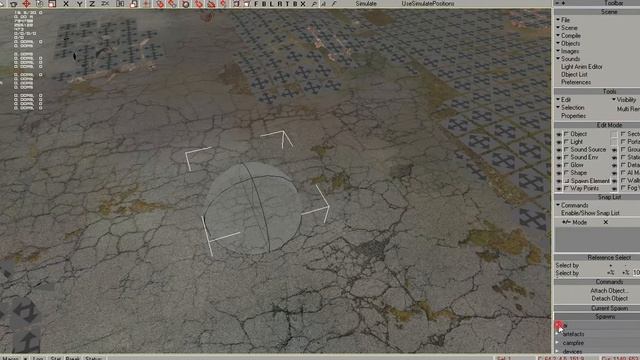Screen dimensions: 640x360
Task: Click Enable/Show Snap List
Action: click(590, 213)
